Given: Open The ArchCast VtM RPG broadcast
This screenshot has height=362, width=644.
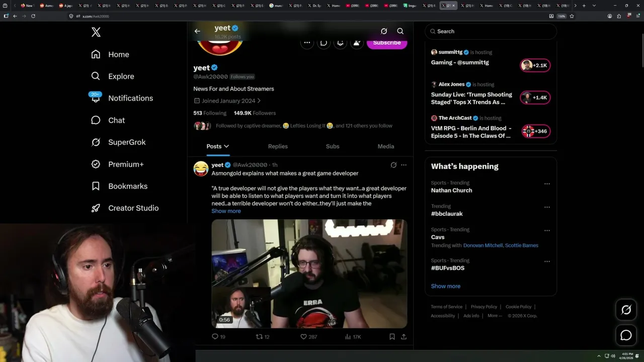Looking at the screenshot, I should click(471, 132).
